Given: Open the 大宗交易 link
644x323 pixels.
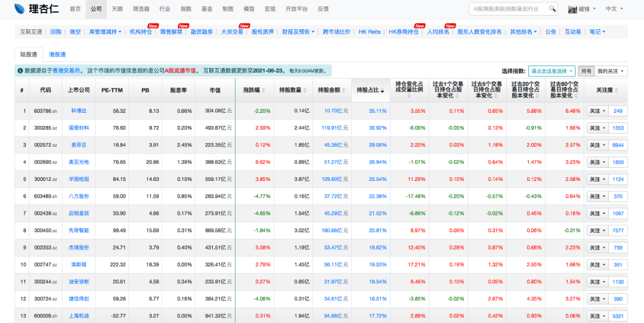Looking at the screenshot, I should coord(232,32).
